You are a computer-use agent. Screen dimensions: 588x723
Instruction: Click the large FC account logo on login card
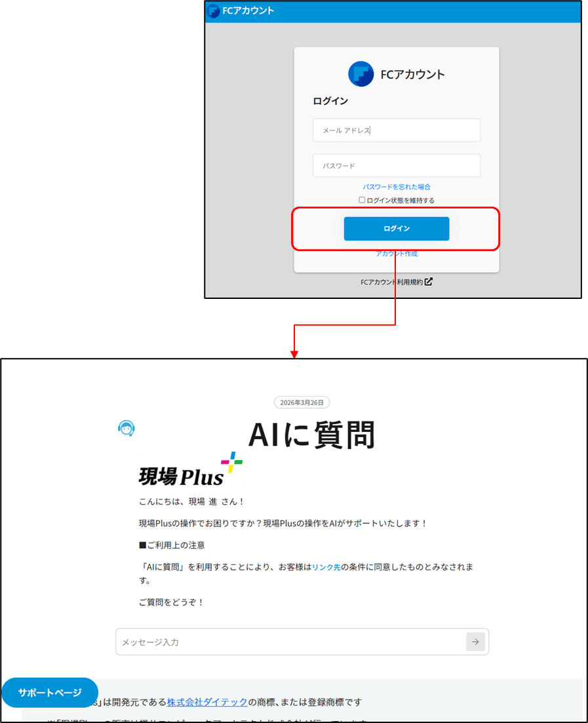(361, 74)
